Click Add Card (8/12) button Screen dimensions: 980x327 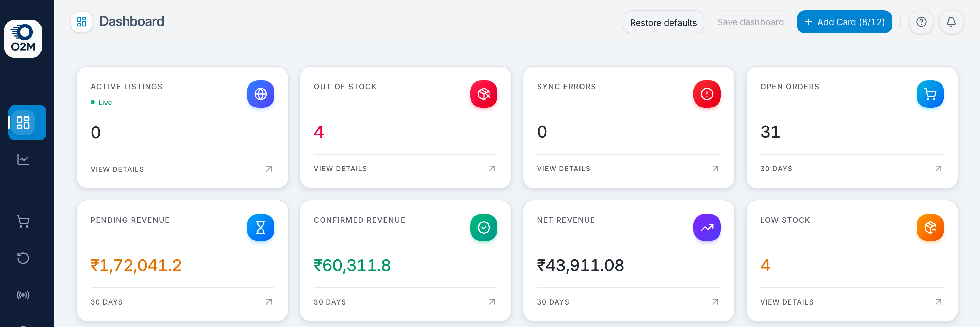[844, 22]
